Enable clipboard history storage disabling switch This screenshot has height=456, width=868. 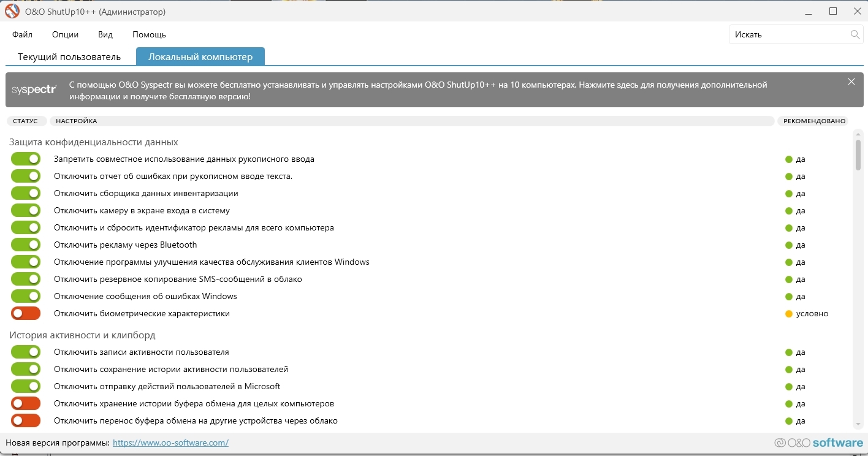pyautogui.click(x=26, y=403)
